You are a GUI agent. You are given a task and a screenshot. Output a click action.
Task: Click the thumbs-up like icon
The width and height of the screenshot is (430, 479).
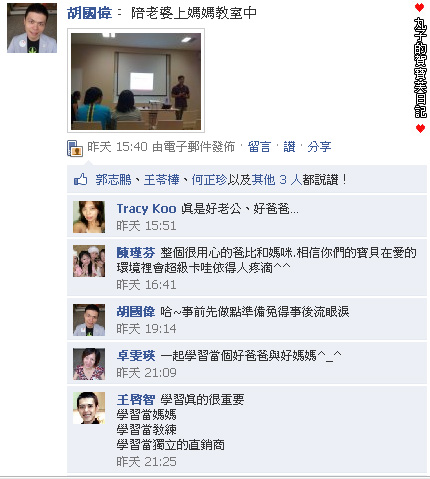[x=80, y=179]
